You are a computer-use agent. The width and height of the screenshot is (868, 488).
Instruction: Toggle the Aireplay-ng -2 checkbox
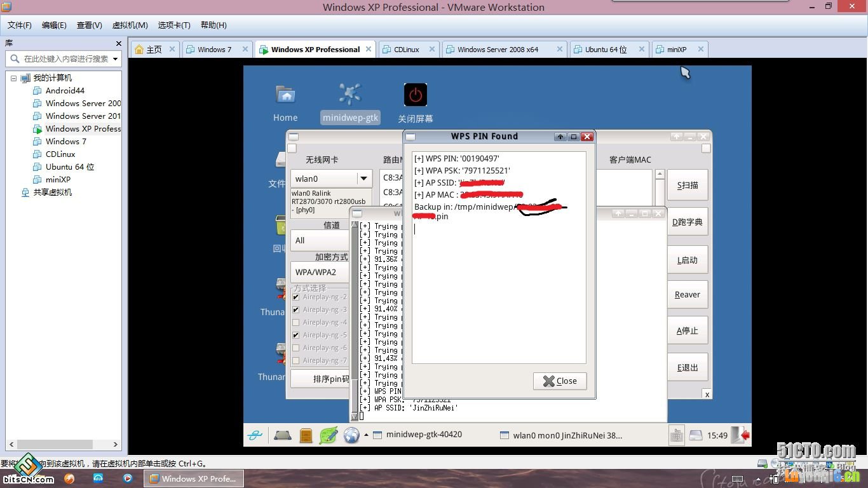(295, 297)
